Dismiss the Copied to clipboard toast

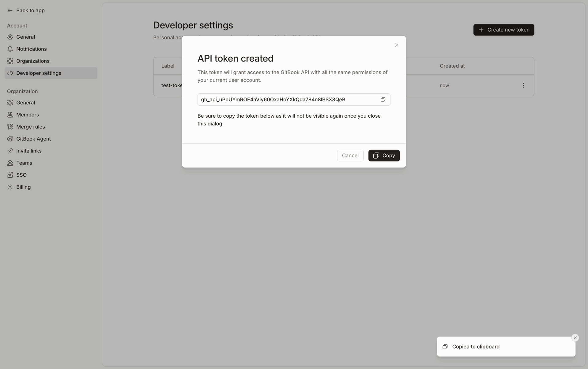[575, 338]
